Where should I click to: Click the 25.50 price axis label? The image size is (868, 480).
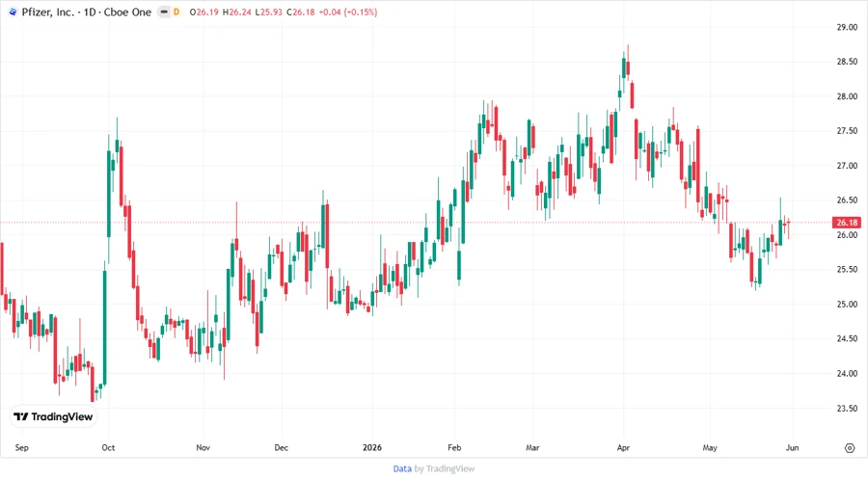847,269
